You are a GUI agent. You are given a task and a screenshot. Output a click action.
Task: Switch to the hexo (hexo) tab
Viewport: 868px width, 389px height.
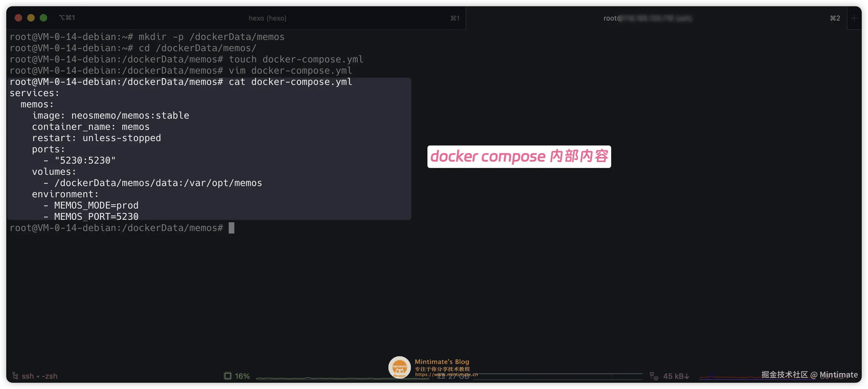click(x=268, y=18)
